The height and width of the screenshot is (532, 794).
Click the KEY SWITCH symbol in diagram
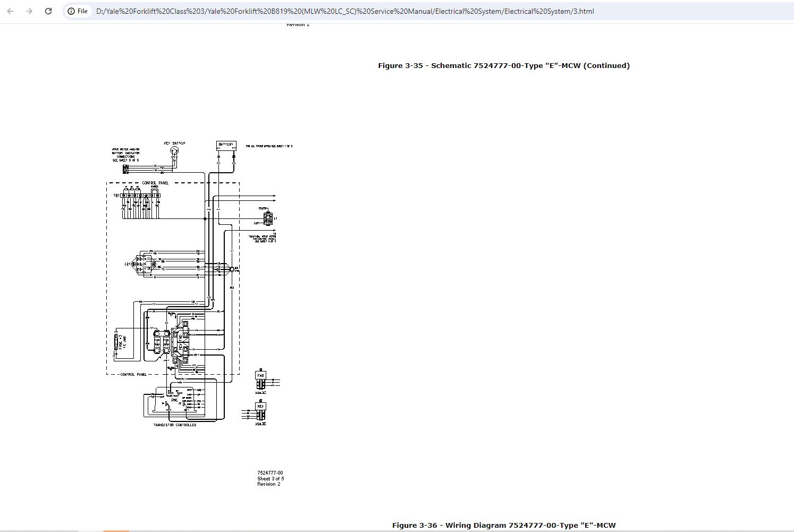pyautogui.click(x=174, y=151)
